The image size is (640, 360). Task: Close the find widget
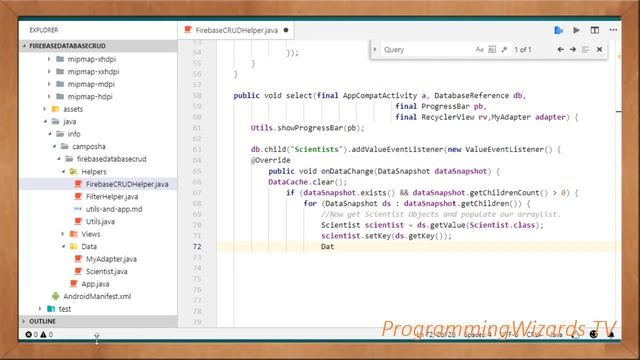(599, 49)
